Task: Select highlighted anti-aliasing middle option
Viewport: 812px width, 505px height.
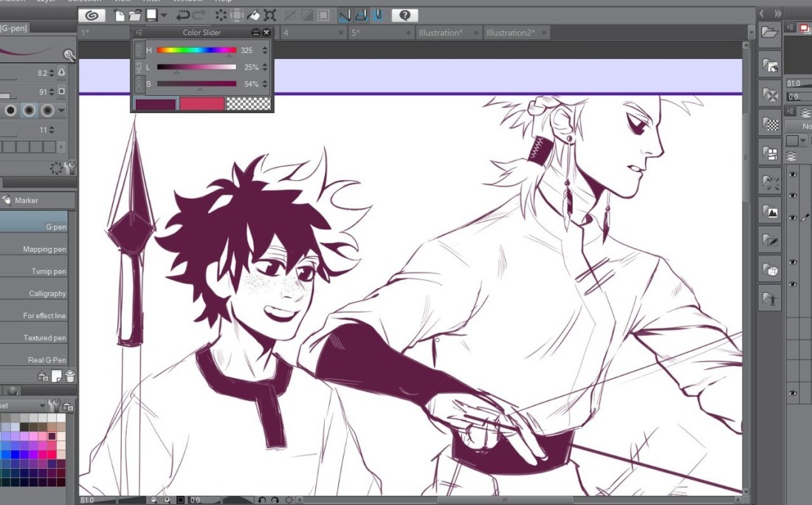Action: pyautogui.click(x=29, y=110)
